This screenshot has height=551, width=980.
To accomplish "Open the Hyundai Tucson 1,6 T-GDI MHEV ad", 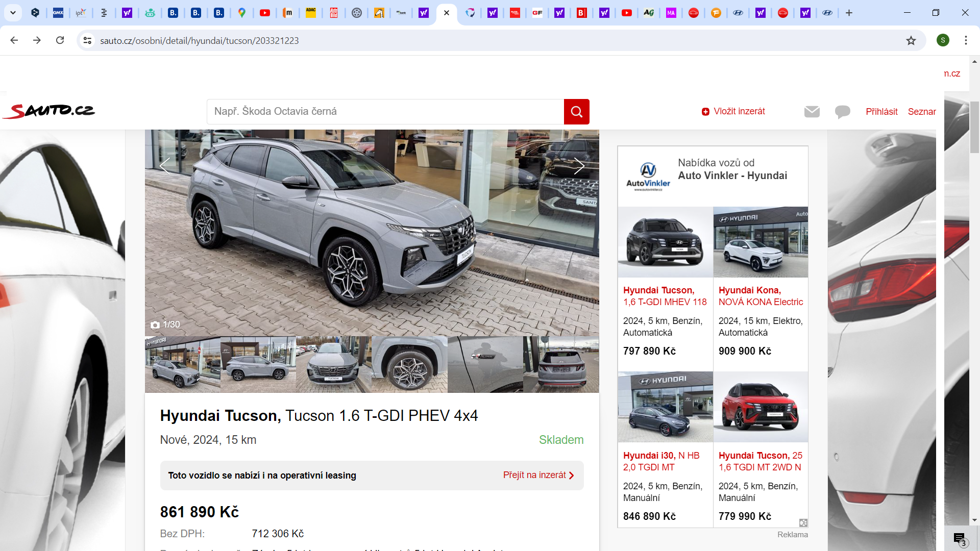I will pyautogui.click(x=665, y=296).
